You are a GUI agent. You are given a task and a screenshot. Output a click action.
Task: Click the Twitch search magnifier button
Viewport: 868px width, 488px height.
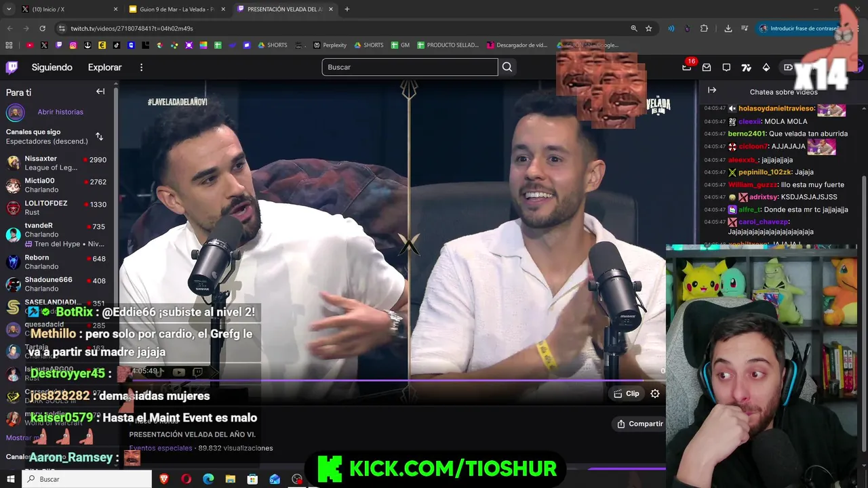(507, 67)
